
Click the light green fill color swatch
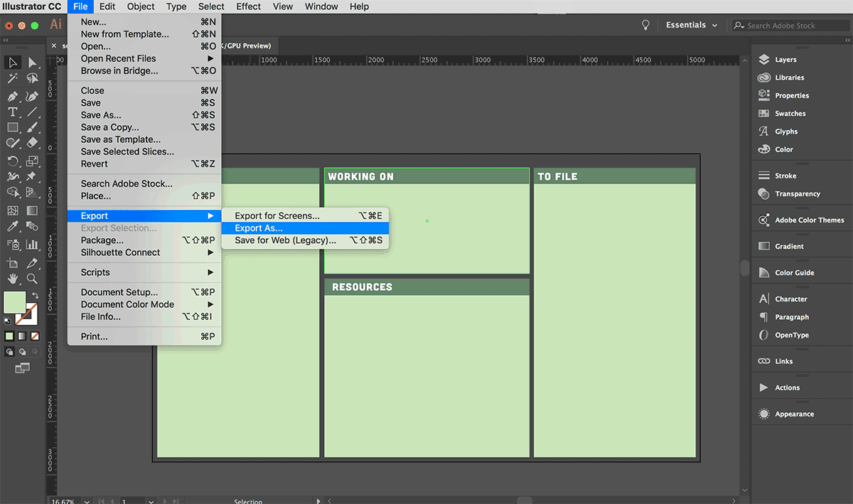point(15,302)
